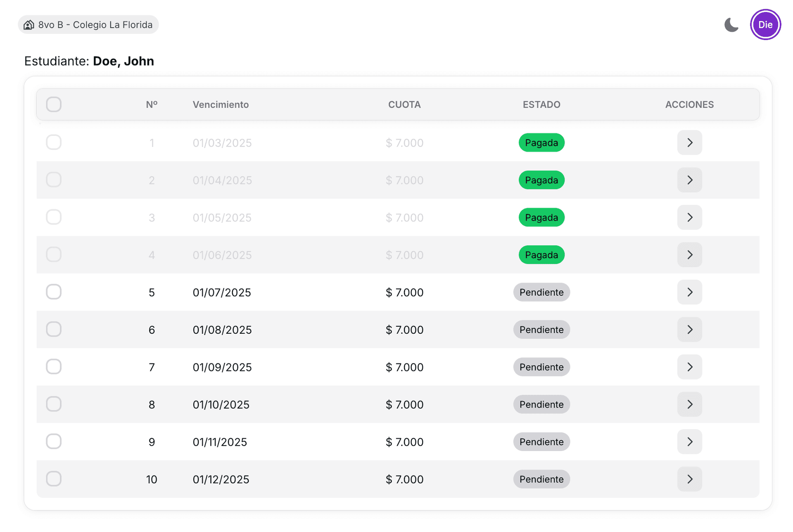Click the Pendiente badge on row 6
Viewport: 793px width, 532px height.
tap(541, 330)
